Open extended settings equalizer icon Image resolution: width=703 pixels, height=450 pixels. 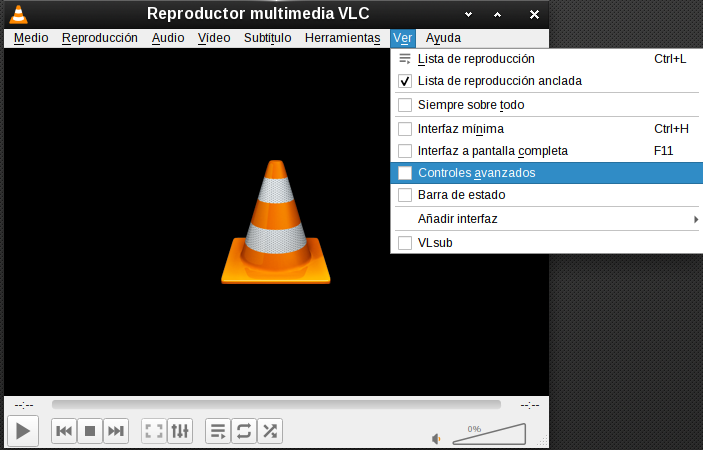(x=180, y=431)
